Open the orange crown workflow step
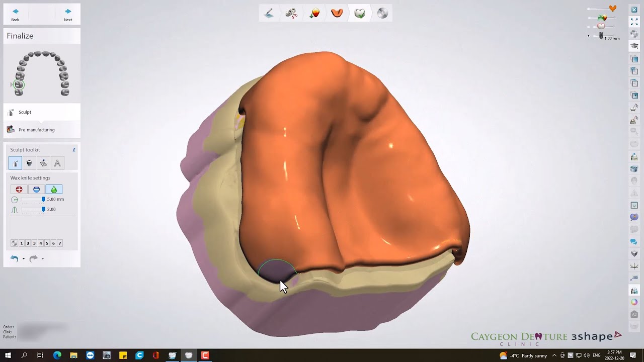This screenshot has width=644, height=362. 337,14
